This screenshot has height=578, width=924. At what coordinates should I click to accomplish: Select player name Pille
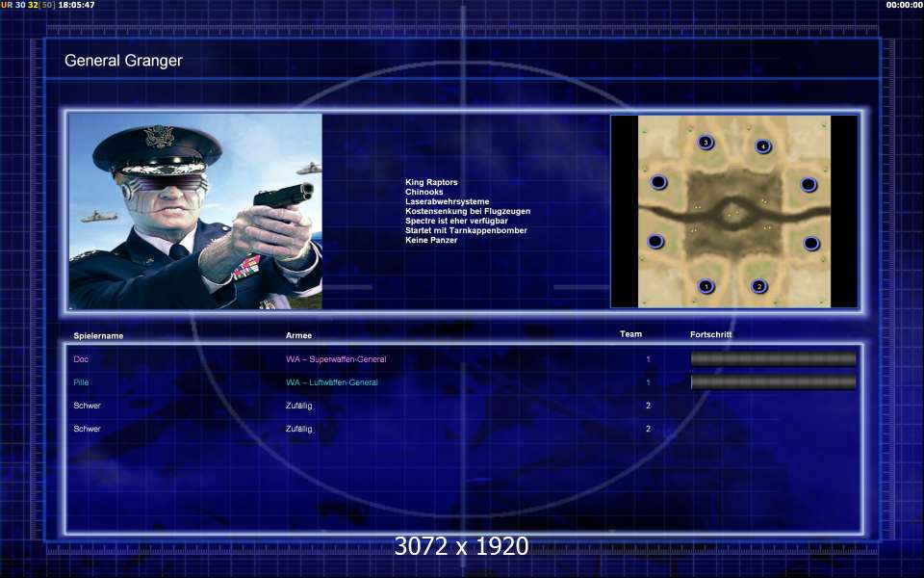[81, 382]
